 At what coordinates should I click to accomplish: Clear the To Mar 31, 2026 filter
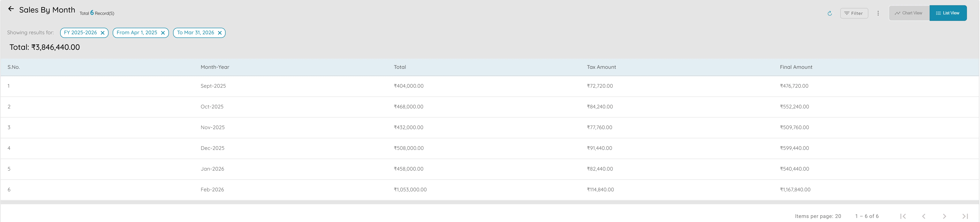point(219,33)
